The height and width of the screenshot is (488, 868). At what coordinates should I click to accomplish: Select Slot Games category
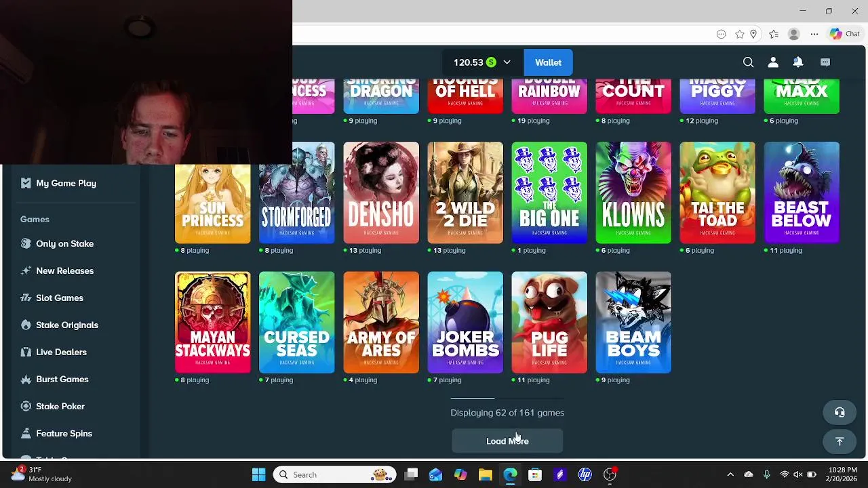(60, 298)
